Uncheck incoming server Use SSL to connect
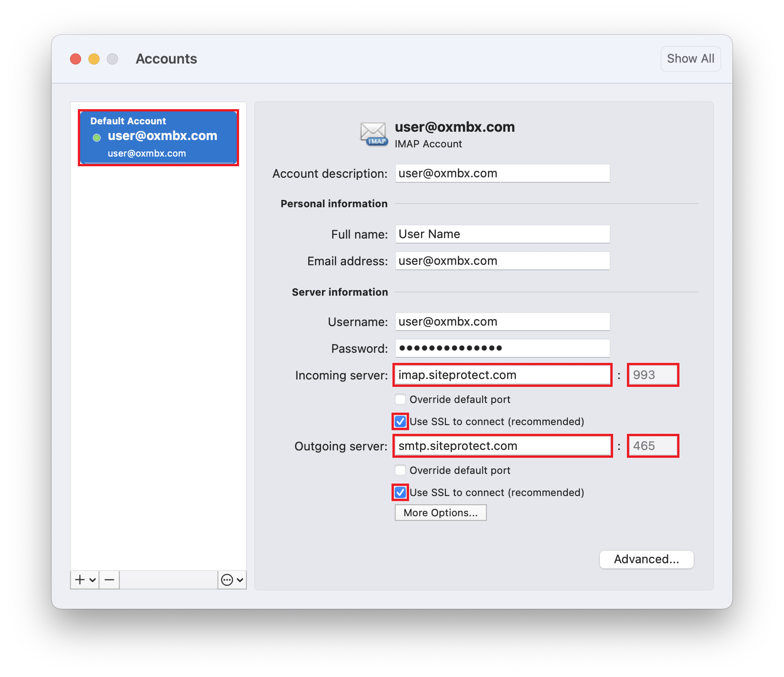Image resolution: width=784 pixels, height=677 pixels. click(400, 421)
